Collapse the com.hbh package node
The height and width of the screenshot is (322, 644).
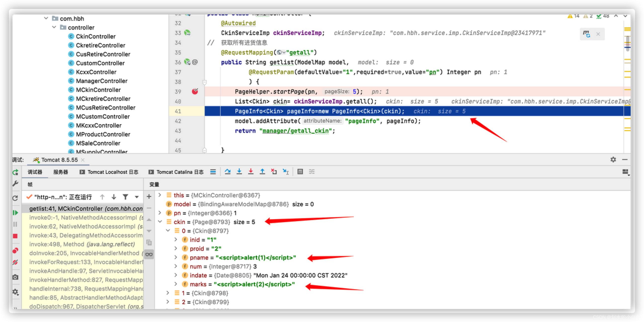click(x=46, y=18)
